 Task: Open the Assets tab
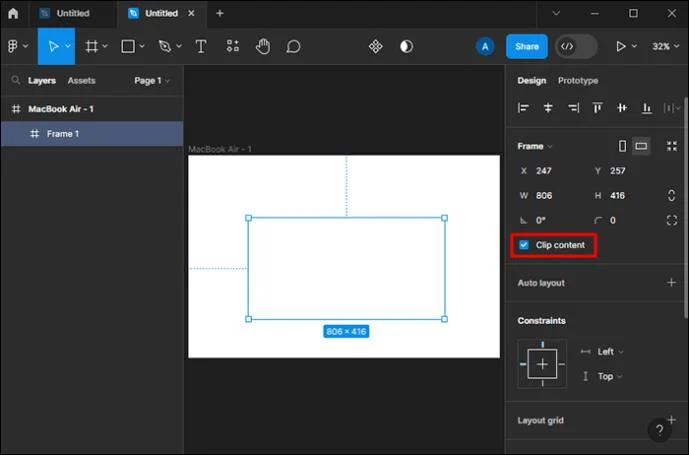tap(81, 80)
